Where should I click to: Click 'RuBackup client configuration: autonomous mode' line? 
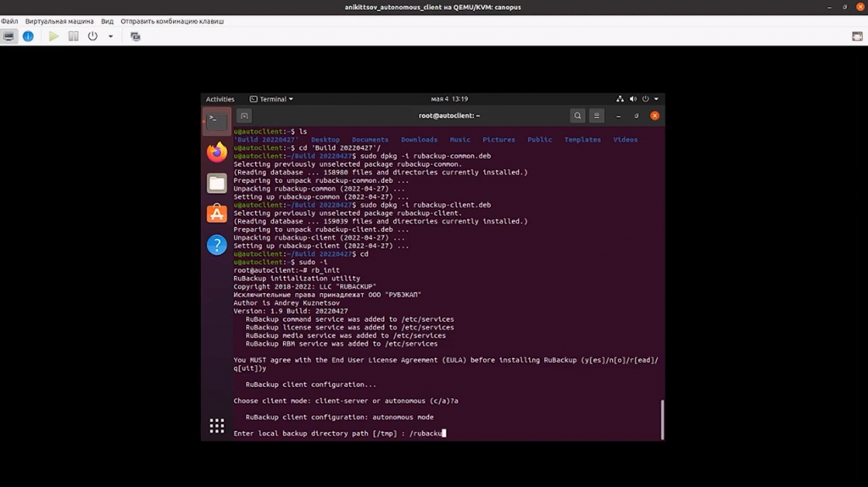(x=339, y=418)
